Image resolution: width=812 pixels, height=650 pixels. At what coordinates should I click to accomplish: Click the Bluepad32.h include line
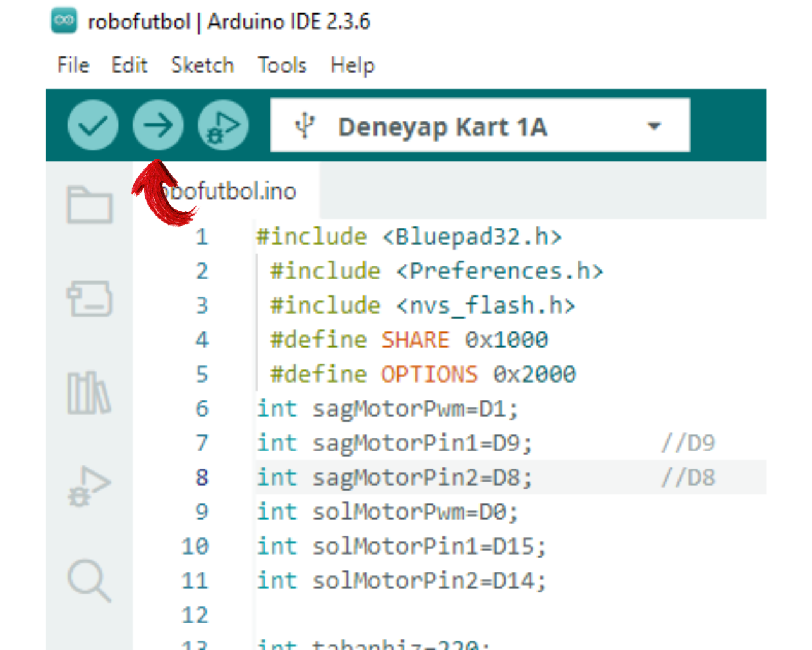point(408,237)
